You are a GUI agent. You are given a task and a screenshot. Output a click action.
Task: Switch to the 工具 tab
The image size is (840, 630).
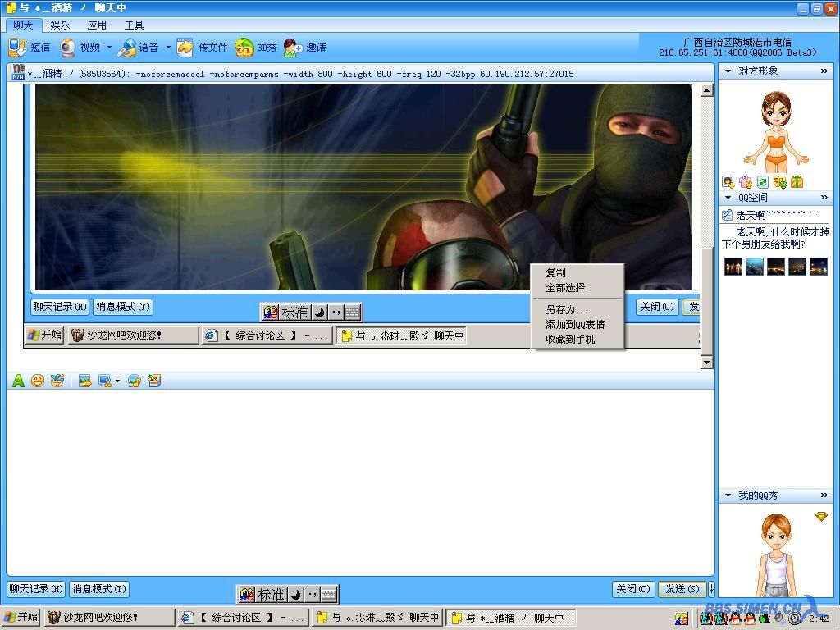tap(134, 25)
